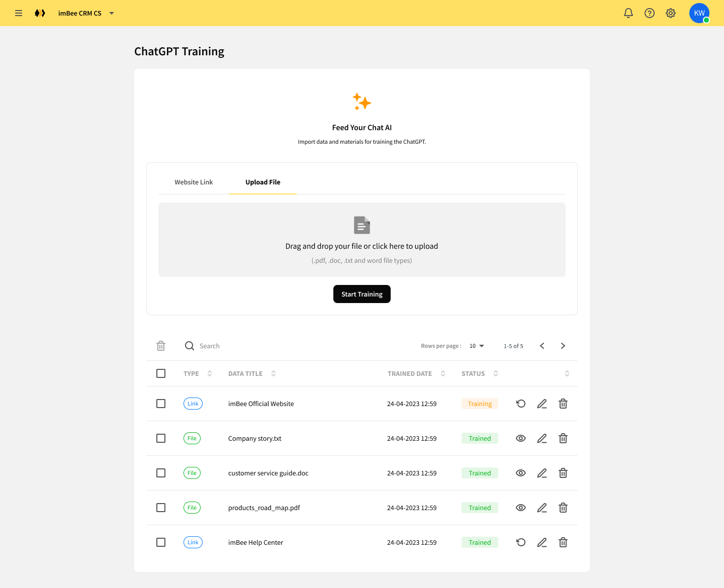Click the drag and drop upload area
The image size is (724, 588).
(362, 240)
